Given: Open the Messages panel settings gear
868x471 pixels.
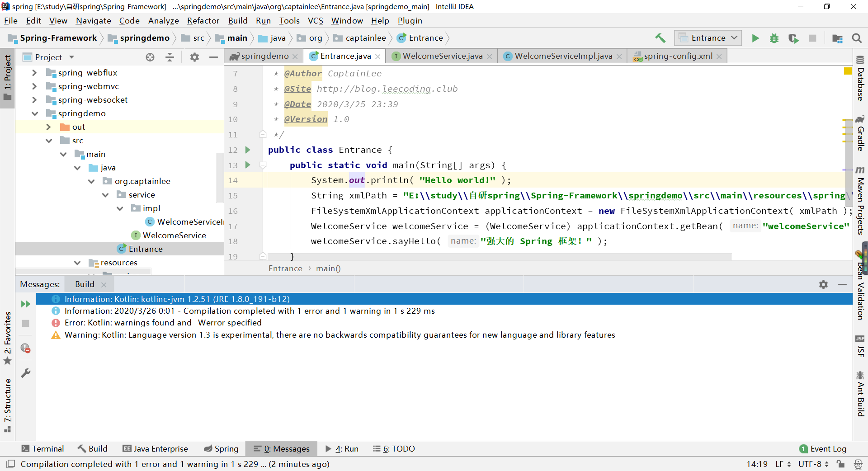Looking at the screenshot, I should pos(823,284).
